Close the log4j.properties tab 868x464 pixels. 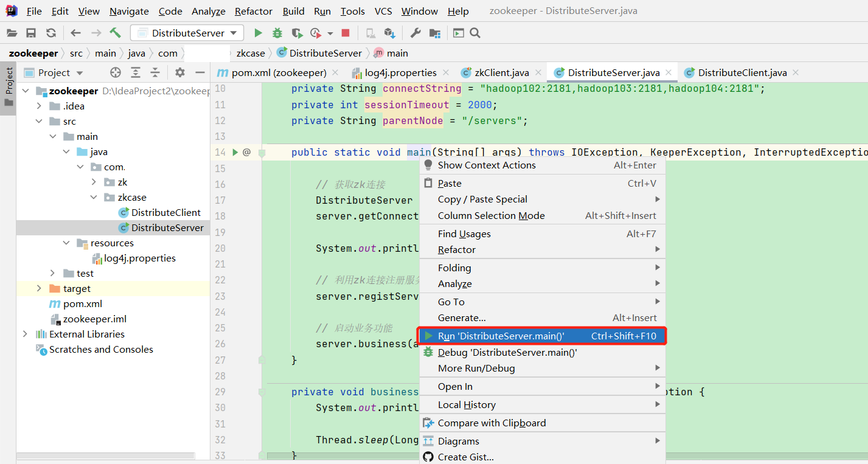[446, 72]
